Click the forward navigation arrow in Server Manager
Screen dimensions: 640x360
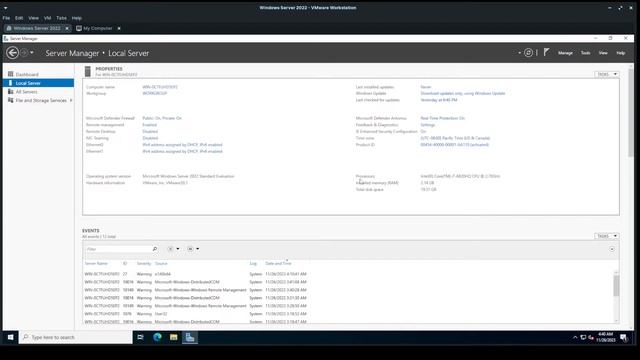click(24, 53)
